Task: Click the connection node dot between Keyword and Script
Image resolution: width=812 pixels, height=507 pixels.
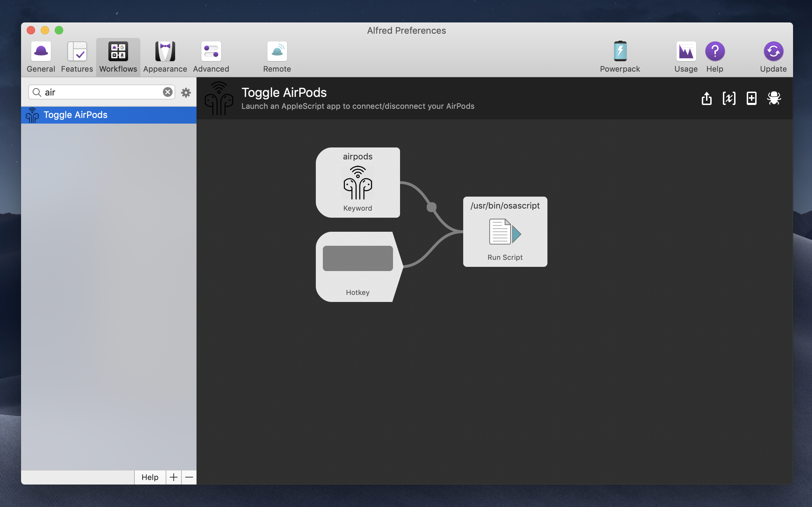Action: [x=431, y=207]
